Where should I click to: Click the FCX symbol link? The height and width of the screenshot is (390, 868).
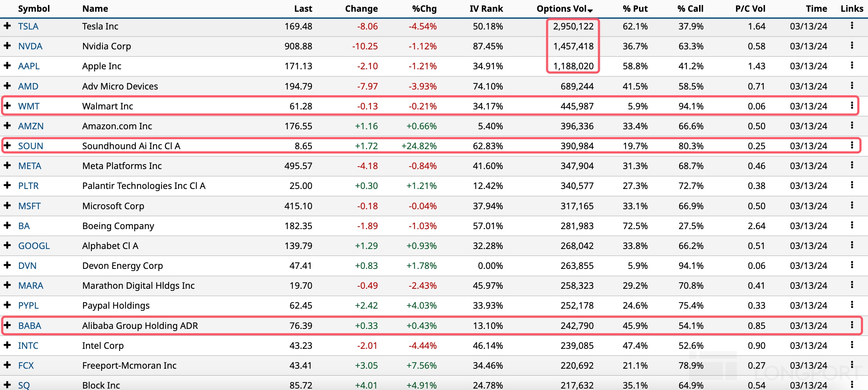click(26, 365)
